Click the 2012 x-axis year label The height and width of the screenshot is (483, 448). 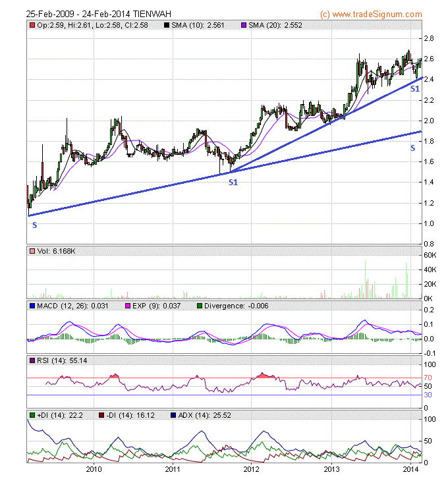(x=251, y=469)
